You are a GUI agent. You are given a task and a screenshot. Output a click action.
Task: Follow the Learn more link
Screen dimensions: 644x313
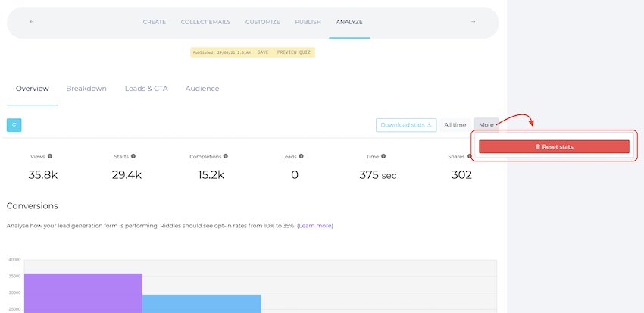click(x=315, y=226)
